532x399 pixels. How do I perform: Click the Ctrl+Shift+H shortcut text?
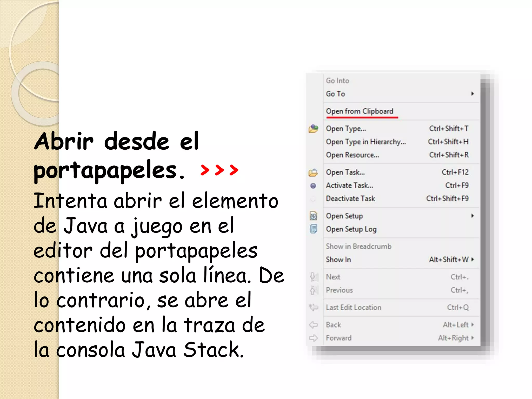pyautogui.click(x=448, y=142)
